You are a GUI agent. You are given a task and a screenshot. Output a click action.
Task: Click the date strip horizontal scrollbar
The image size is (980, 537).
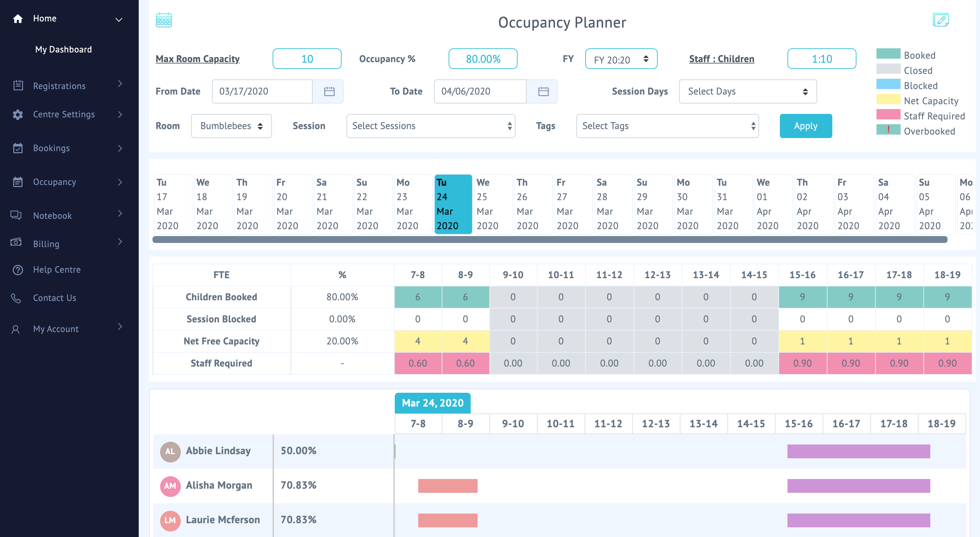tap(550, 240)
